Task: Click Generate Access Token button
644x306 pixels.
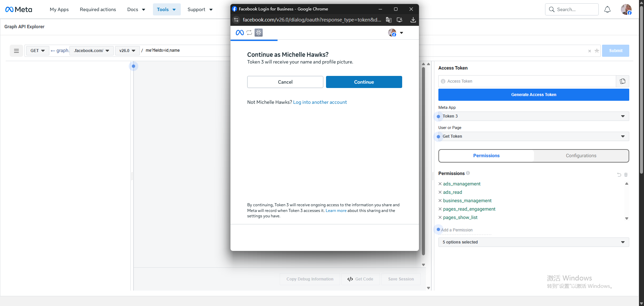Action: [534, 95]
